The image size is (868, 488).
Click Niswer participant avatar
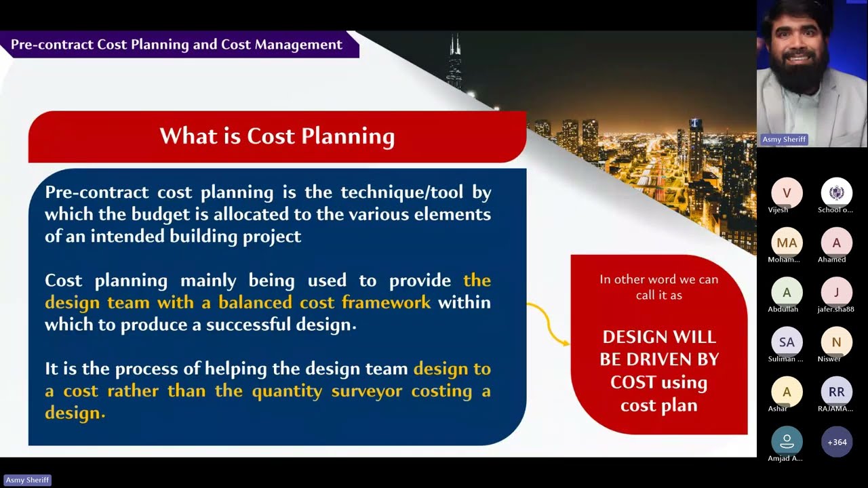(x=837, y=342)
